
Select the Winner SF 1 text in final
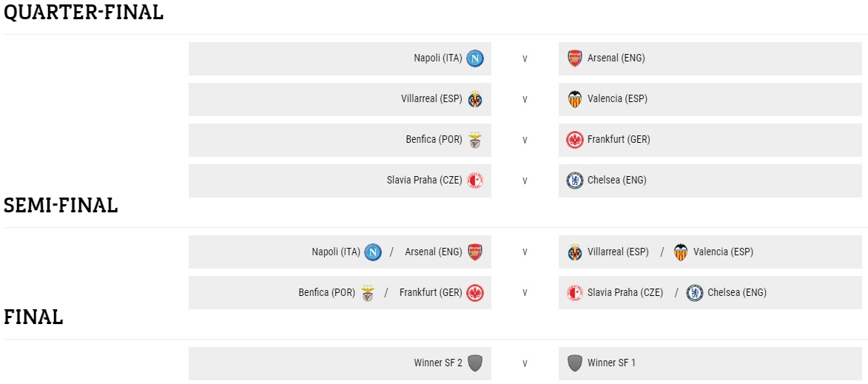611,363
